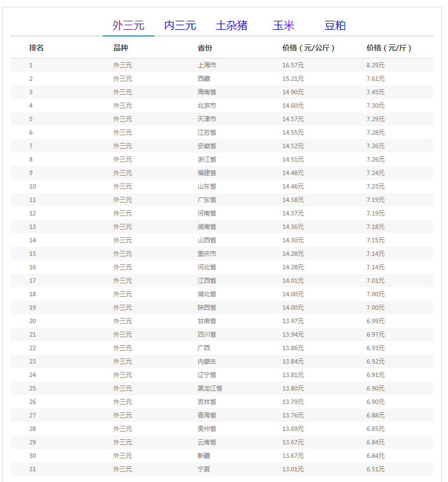448x482 pixels.
Task: Click the 省份 column header
Action: pos(205,48)
